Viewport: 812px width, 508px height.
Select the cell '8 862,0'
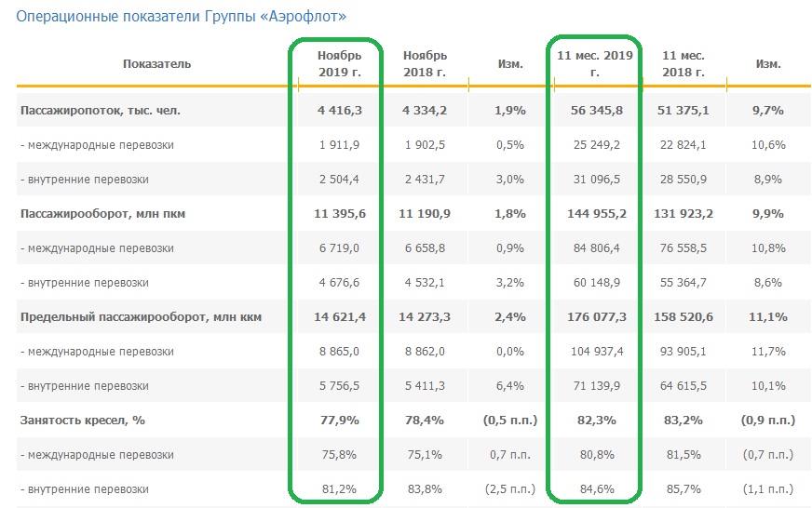pos(425,352)
